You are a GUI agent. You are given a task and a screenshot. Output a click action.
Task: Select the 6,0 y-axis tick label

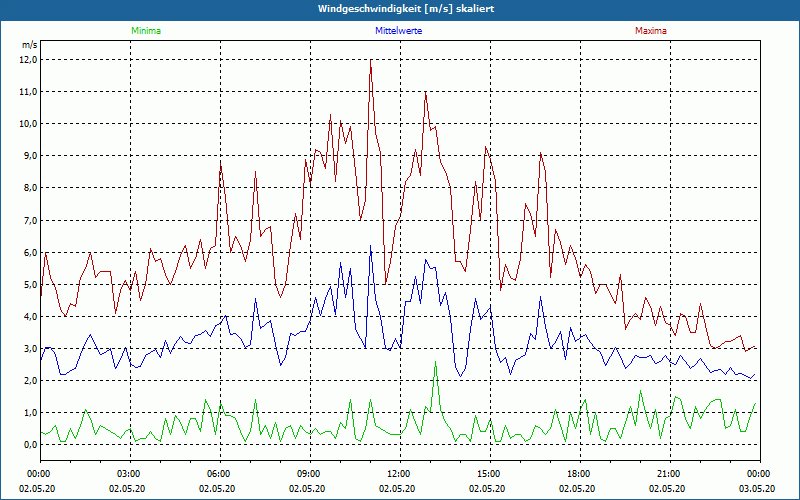[x=28, y=252]
